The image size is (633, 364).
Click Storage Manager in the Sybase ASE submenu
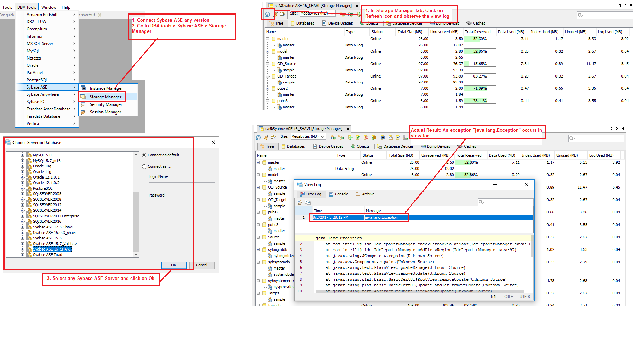click(x=108, y=97)
